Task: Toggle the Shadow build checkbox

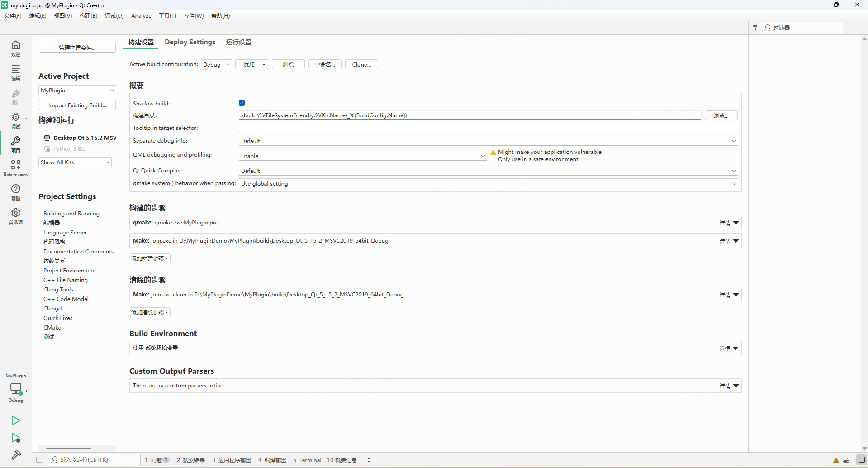Action: pos(242,103)
